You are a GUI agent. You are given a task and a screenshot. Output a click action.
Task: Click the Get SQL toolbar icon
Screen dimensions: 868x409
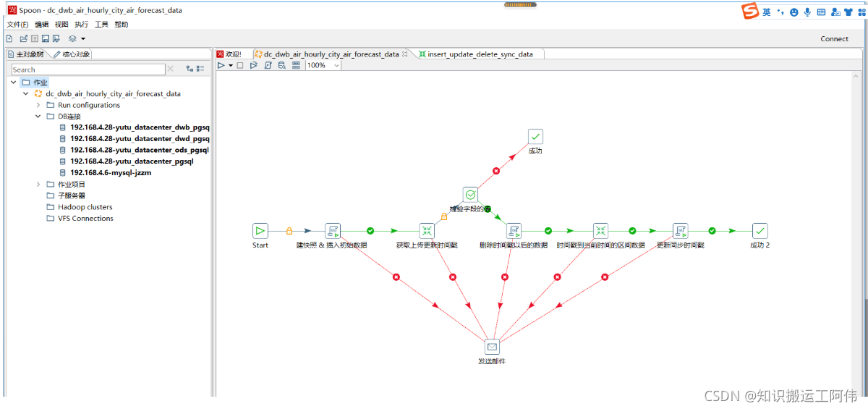point(268,65)
